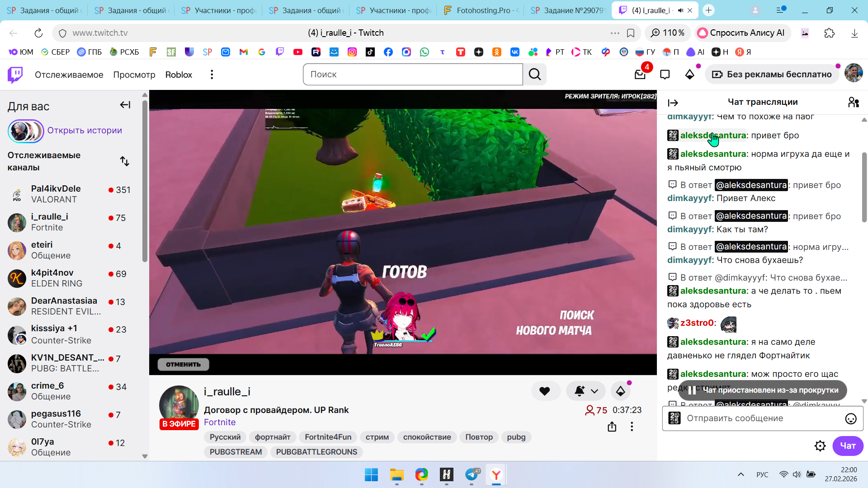Open three-dot more menu in top navigation

(x=212, y=75)
